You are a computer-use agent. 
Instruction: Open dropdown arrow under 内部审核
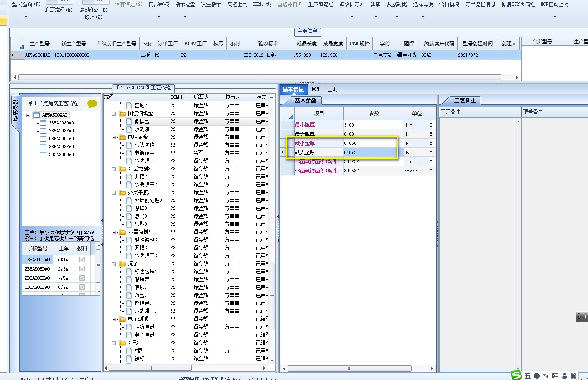(159, 17)
